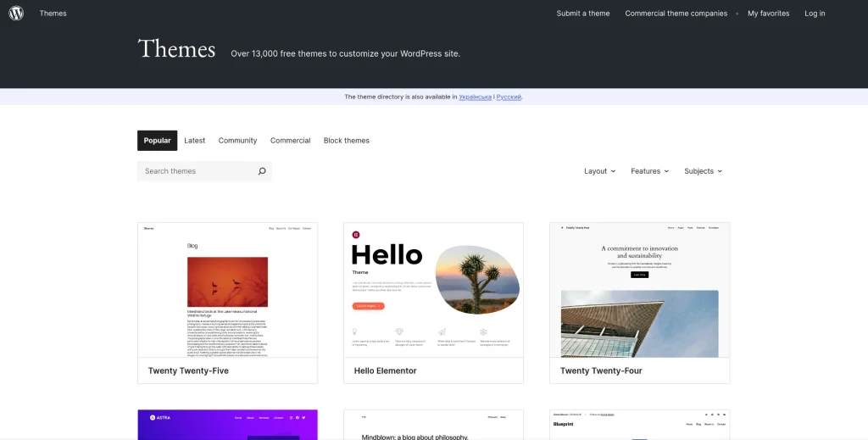This screenshot has width=868, height=440.
Task: Expand the Subjects filter dropdown
Action: [703, 171]
